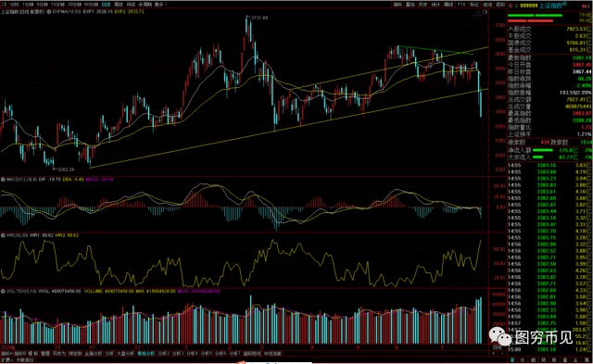Screen dimensions: 593x364
Task: Click the 叠加 overlay button
Action: pyautogui.click(x=410, y=5)
